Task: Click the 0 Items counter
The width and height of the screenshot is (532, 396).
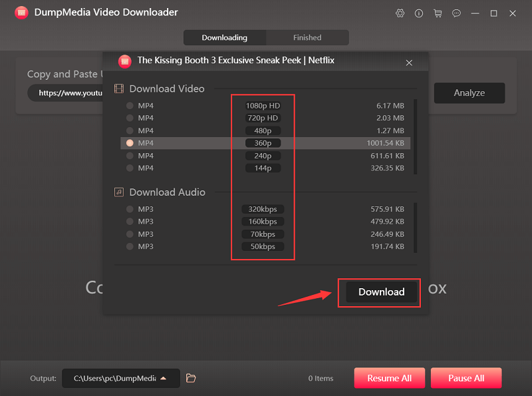Action: [321, 378]
